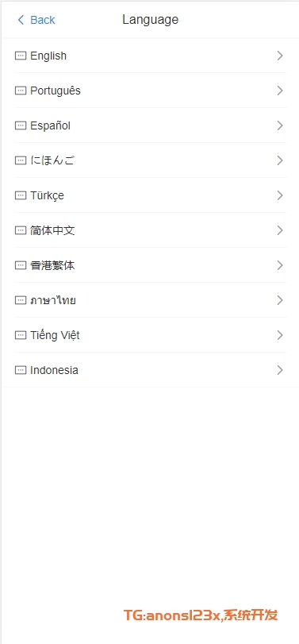The width and height of the screenshot is (299, 644).
Task: Click the icon beside English
Action: pyautogui.click(x=21, y=56)
